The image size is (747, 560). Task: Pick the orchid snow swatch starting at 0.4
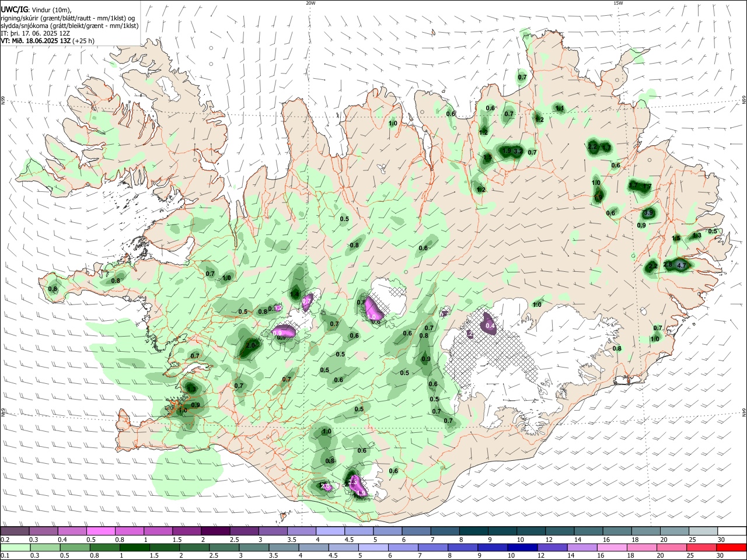point(72,531)
